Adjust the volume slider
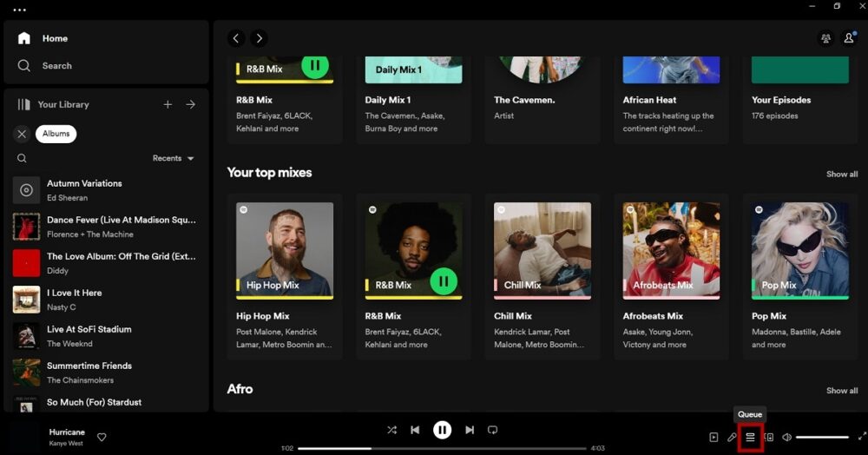The width and height of the screenshot is (868, 455). (822, 438)
